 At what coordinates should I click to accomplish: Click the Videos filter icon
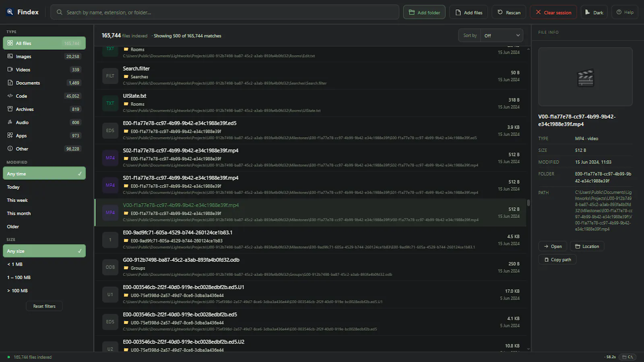10,70
